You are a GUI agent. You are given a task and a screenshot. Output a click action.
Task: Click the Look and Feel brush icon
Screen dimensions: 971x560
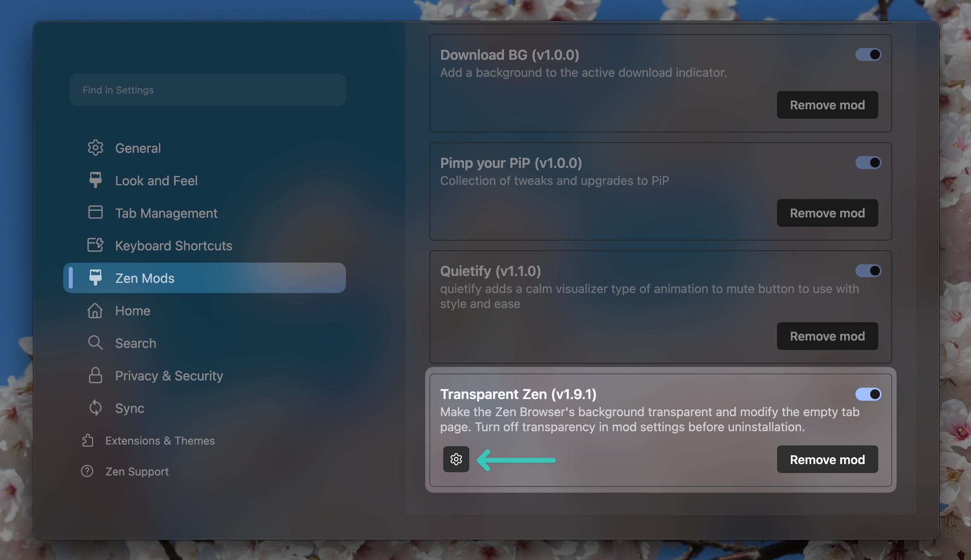96,180
